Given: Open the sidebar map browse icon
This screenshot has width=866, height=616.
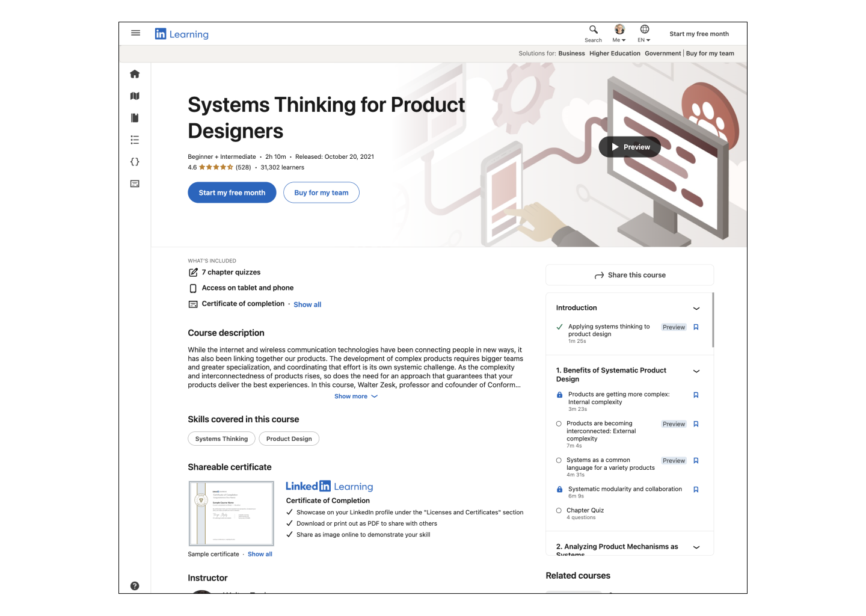Looking at the screenshot, I should click(135, 96).
